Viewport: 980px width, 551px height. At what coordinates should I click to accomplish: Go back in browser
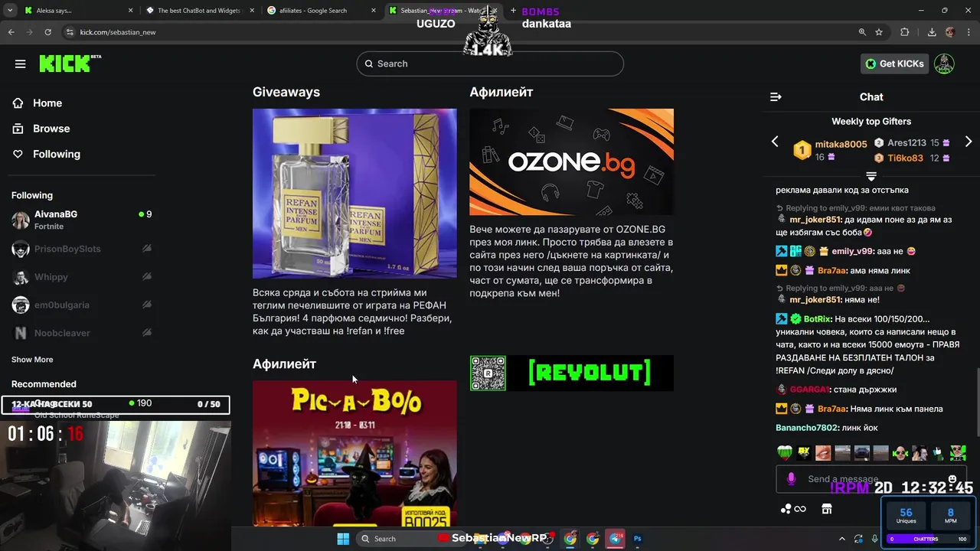pyautogui.click(x=11, y=32)
